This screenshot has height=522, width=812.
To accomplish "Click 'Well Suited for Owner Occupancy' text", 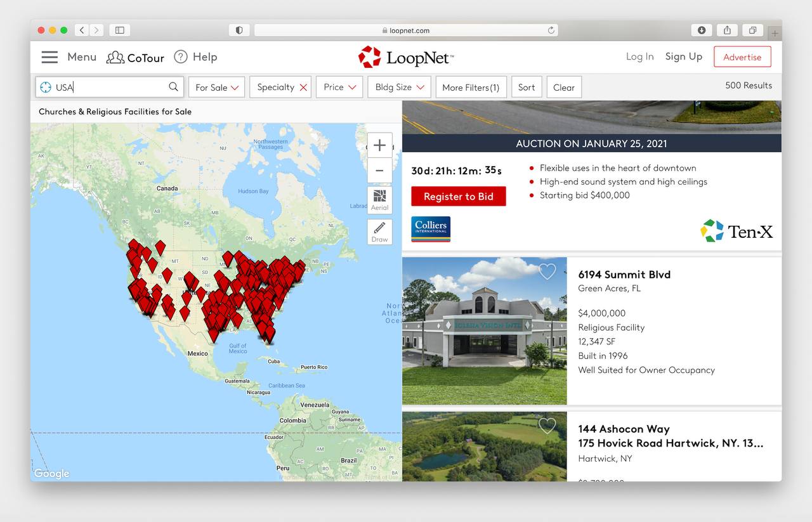I will point(646,370).
